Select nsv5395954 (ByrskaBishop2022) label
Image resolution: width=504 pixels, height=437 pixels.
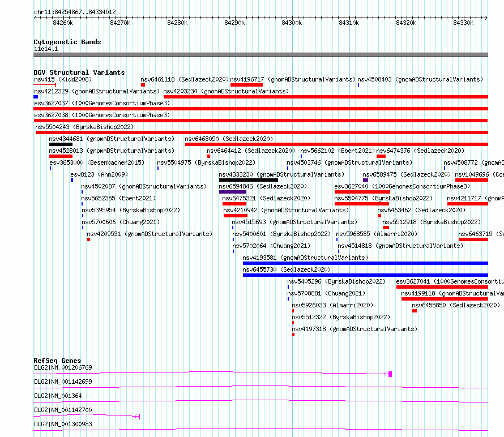131,210
